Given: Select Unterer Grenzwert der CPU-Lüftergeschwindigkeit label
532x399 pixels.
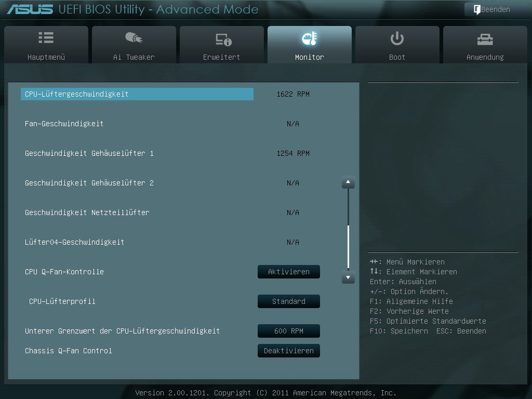Looking at the screenshot, I should 123,331.
